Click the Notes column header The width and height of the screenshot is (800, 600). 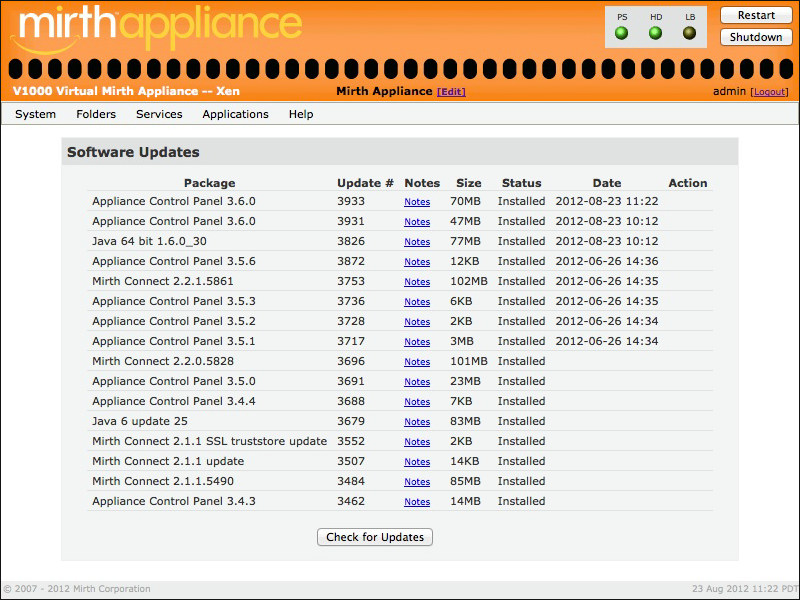coord(422,183)
